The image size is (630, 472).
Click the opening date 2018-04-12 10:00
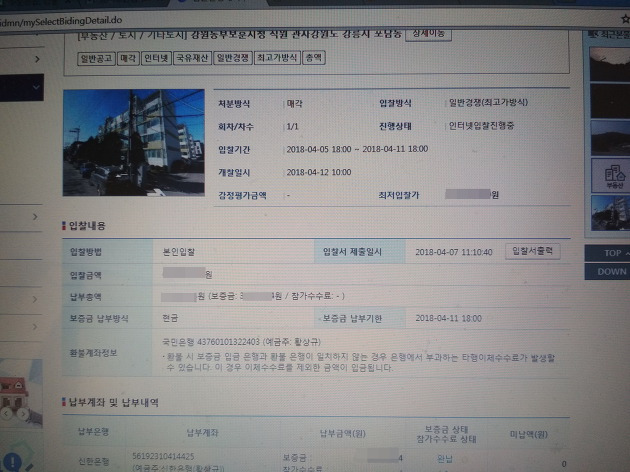pos(319,172)
